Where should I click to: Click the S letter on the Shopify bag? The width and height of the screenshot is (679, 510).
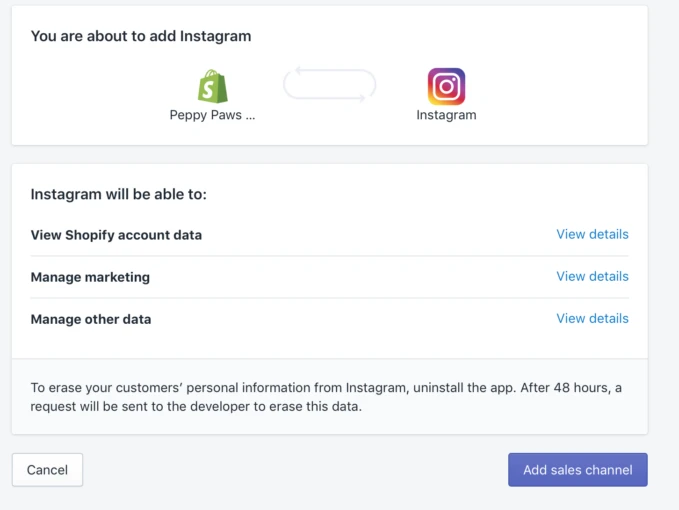[x=209, y=90]
